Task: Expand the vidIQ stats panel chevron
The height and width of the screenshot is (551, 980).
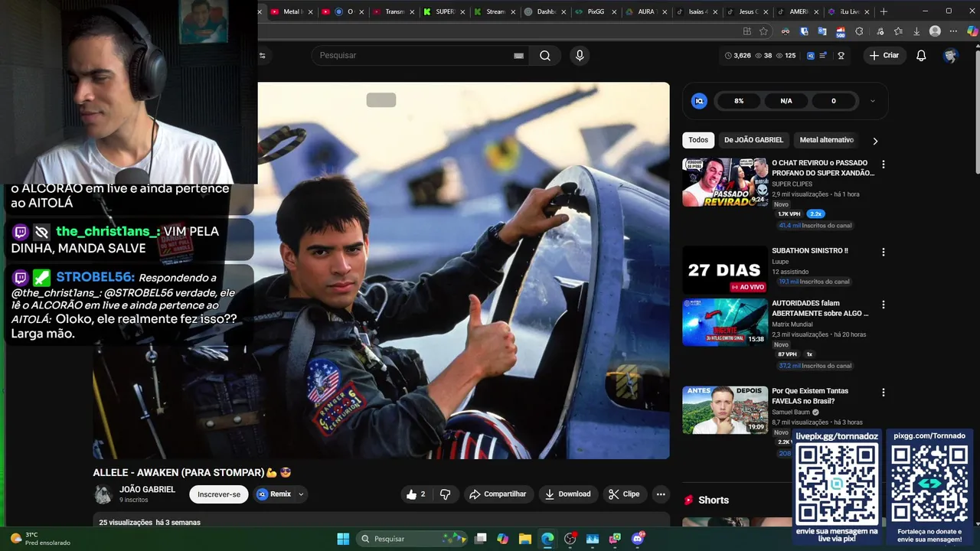Action: point(872,101)
